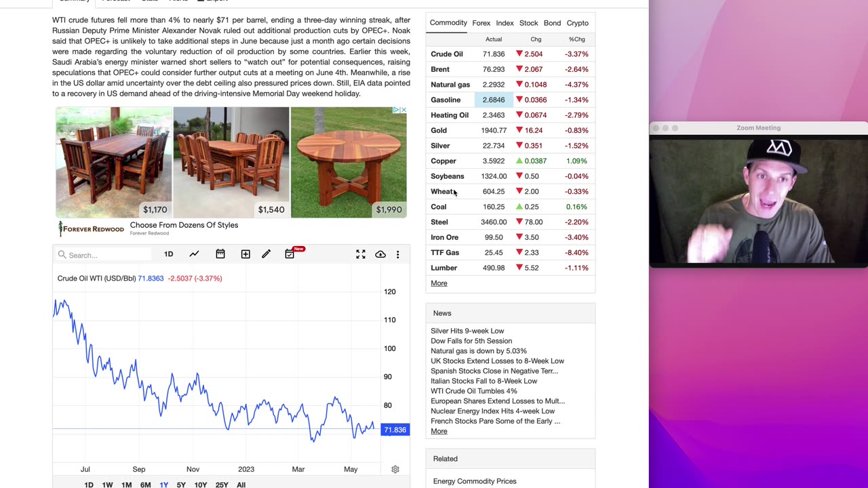The height and width of the screenshot is (488, 868).
Task: Click More under the News list
Action: 439,431
